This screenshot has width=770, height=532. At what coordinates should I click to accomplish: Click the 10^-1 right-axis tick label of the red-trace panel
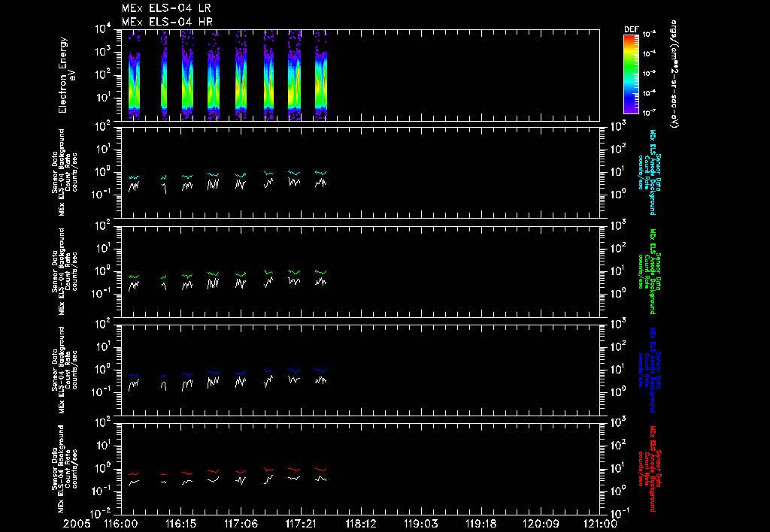point(618,513)
